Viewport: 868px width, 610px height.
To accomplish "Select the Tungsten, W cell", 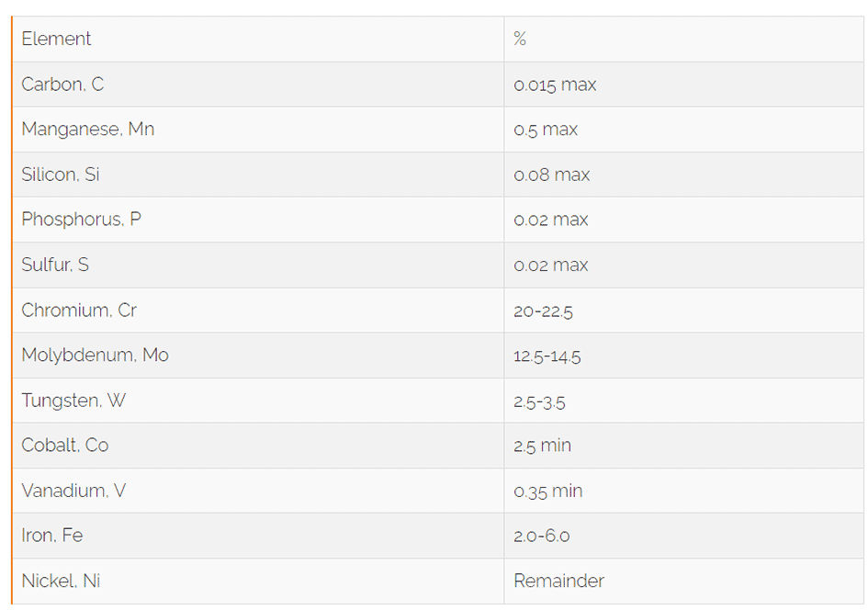I will click(x=73, y=401).
